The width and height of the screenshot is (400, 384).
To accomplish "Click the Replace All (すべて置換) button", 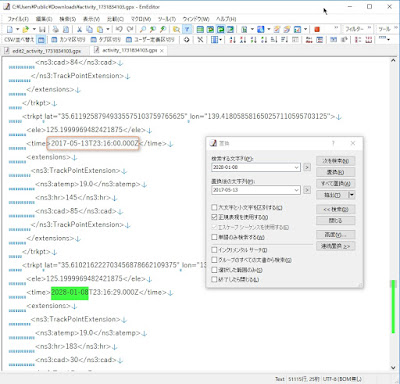I will (x=335, y=184).
